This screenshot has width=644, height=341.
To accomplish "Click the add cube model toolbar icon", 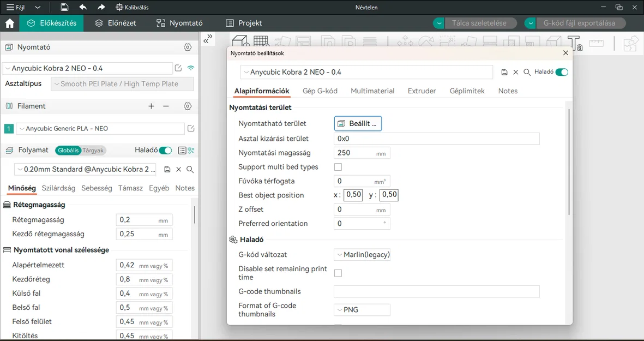I will [x=240, y=41].
